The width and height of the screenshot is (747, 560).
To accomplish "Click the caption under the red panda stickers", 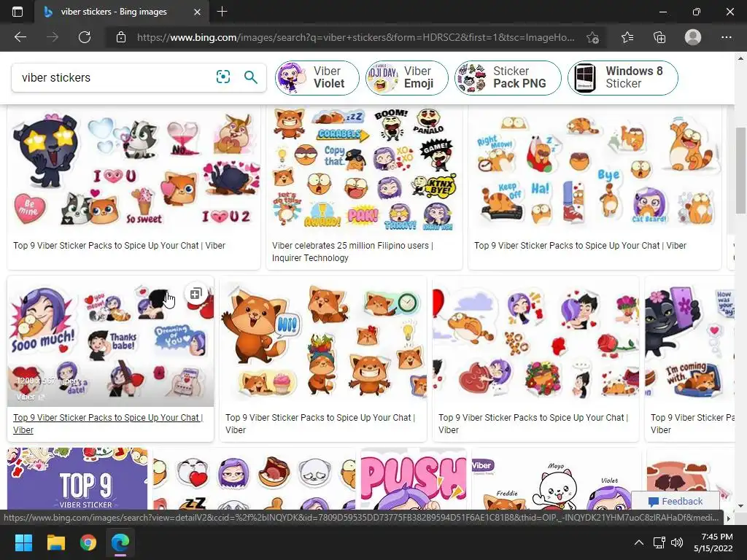I will click(320, 424).
